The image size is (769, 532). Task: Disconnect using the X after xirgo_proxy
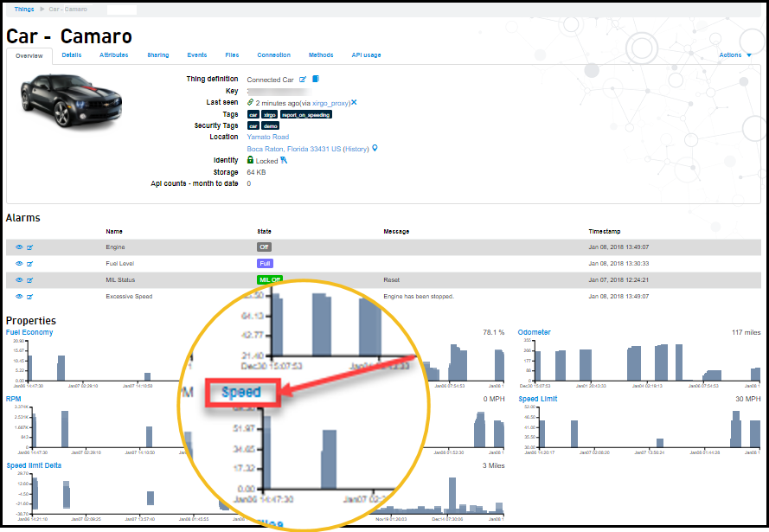[354, 102]
